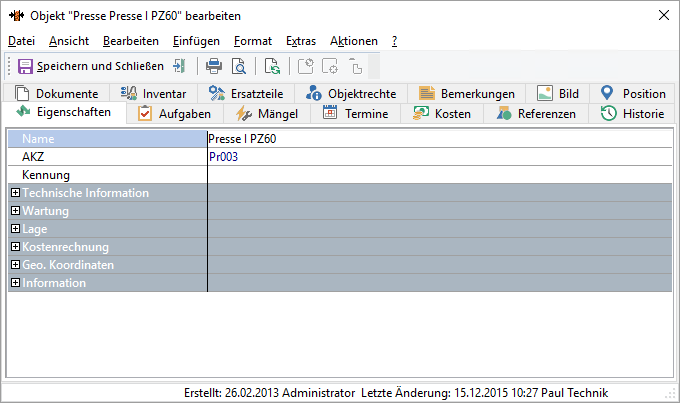Switch to the Bemerkungen tab

point(467,93)
